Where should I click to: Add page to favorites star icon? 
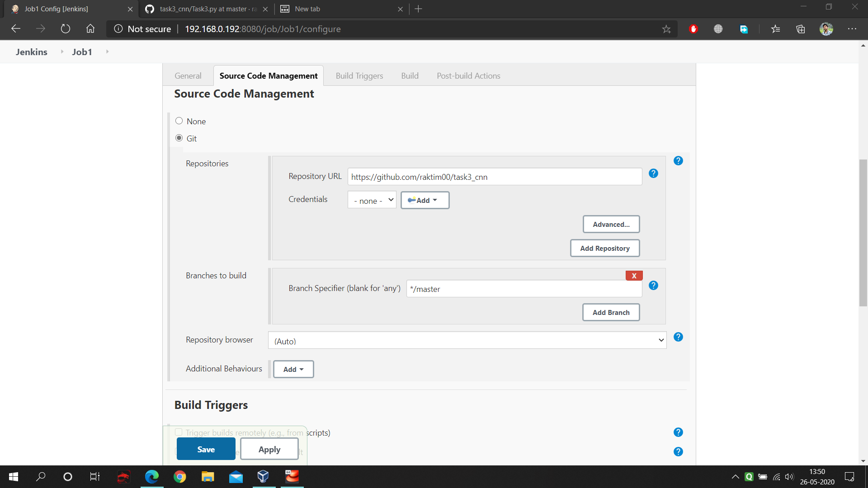click(666, 29)
